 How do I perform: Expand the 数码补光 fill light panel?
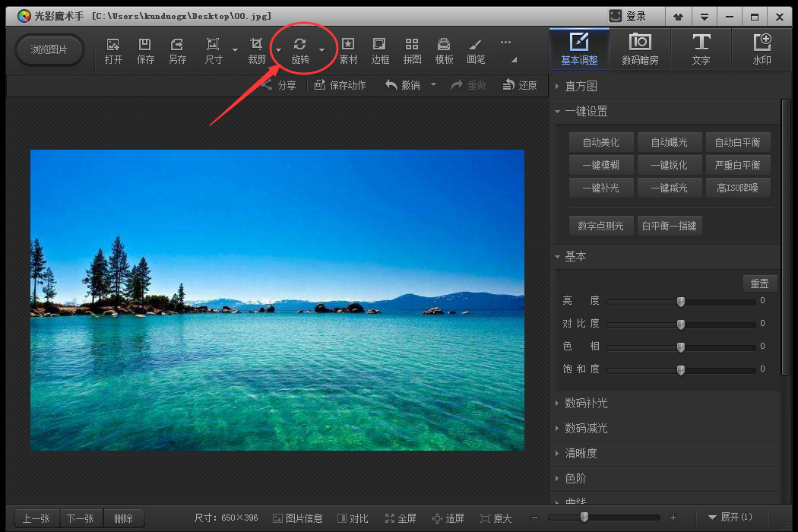coord(585,403)
